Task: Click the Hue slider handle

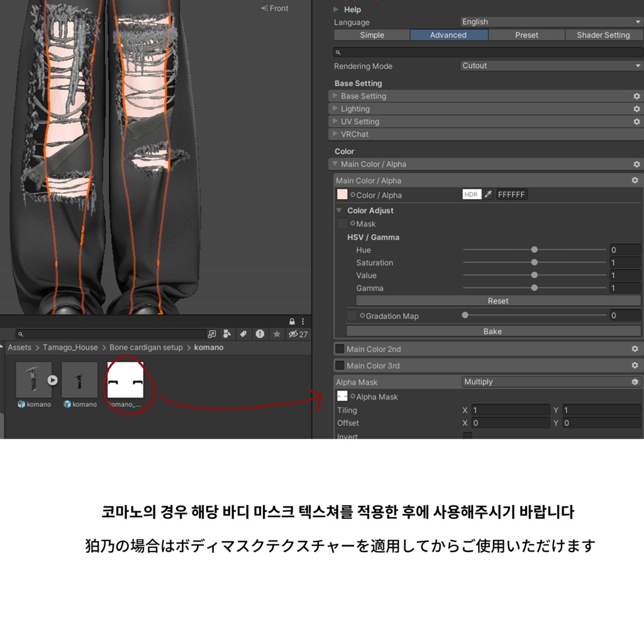Action: (535, 250)
